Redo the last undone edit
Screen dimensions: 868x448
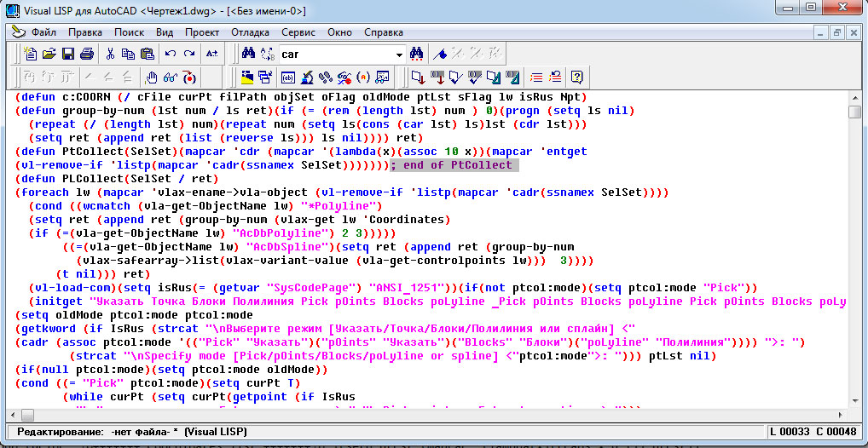pos(189,54)
